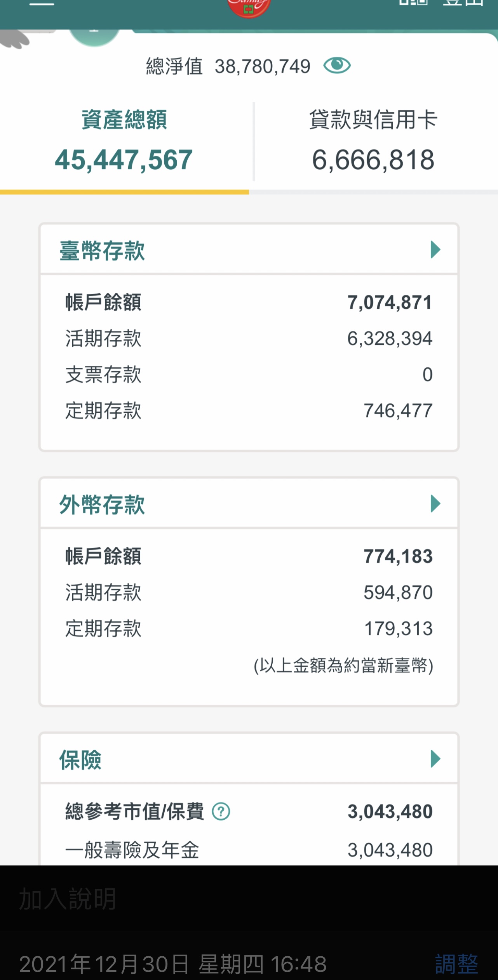Tap the 登出 logout button
The image size is (498, 980).
pyautogui.click(x=463, y=3)
